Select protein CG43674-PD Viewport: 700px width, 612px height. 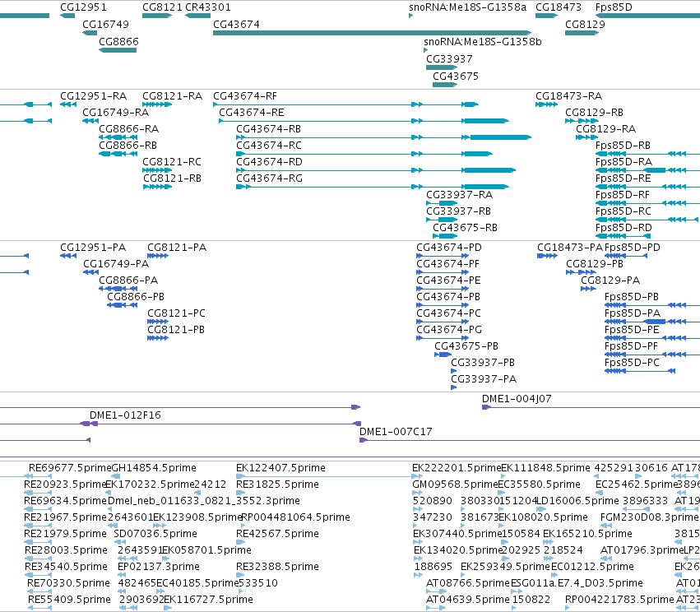(x=449, y=248)
